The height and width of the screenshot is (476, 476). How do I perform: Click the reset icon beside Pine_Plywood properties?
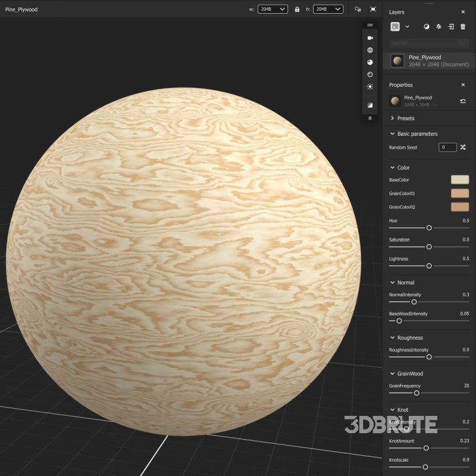[x=464, y=101]
